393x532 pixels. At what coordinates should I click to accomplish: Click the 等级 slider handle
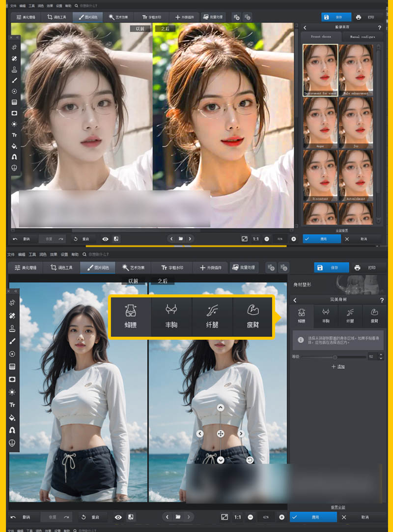[x=335, y=357]
